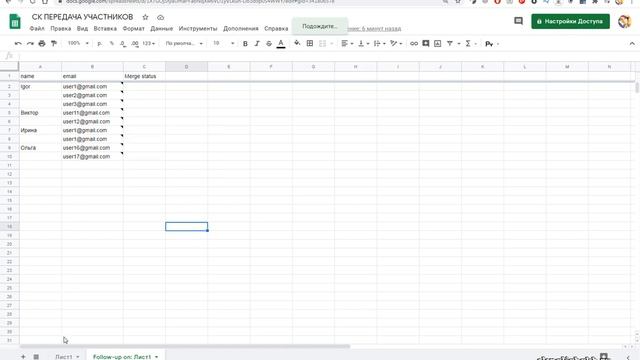Select the Merge status header cell
The width and height of the screenshot is (640, 360).
[144, 76]
